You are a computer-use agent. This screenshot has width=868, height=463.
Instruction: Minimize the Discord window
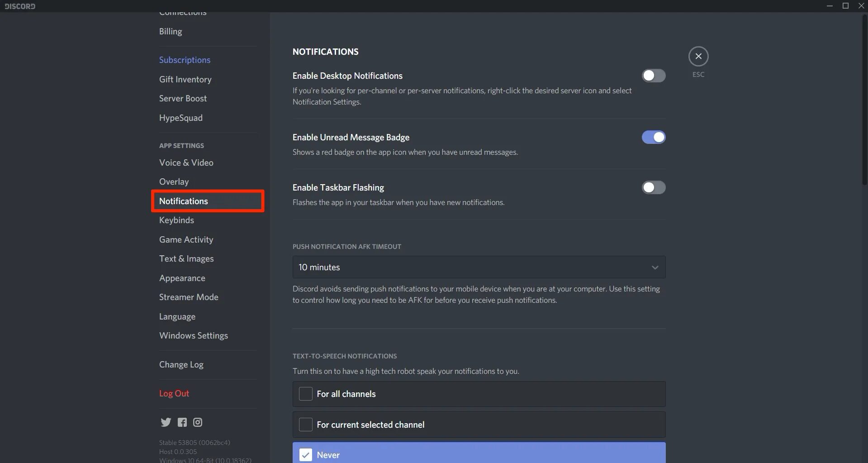[830, 6]
